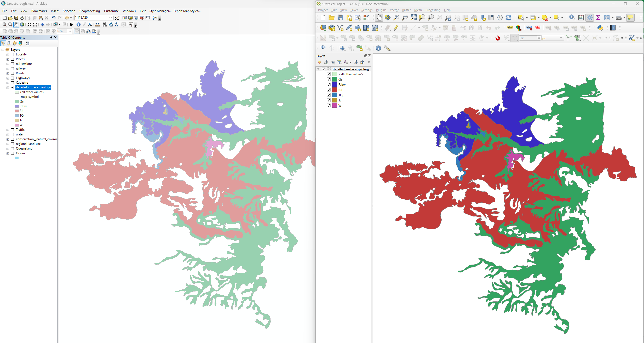Screen dimensions: 644x343
Task: Open ArcMap Bookmarks menu
Action: [39, 11]
